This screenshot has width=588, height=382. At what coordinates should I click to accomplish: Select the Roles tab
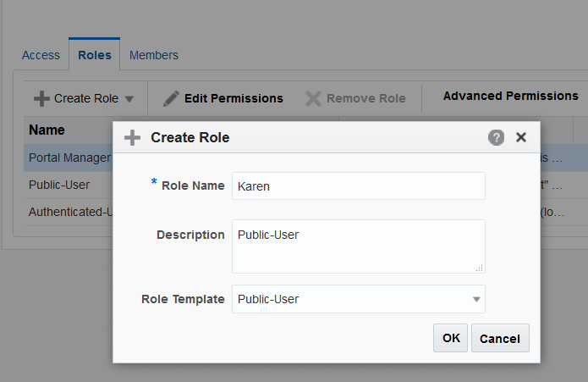(95, 55)
